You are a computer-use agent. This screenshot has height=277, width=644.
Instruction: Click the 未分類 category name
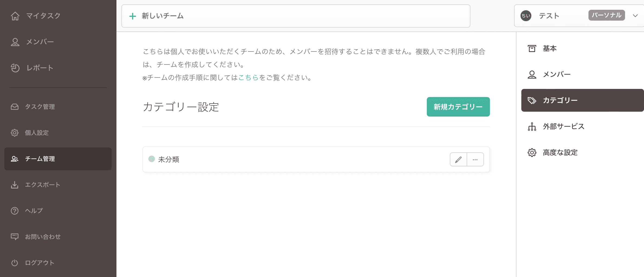click(168, 160)
